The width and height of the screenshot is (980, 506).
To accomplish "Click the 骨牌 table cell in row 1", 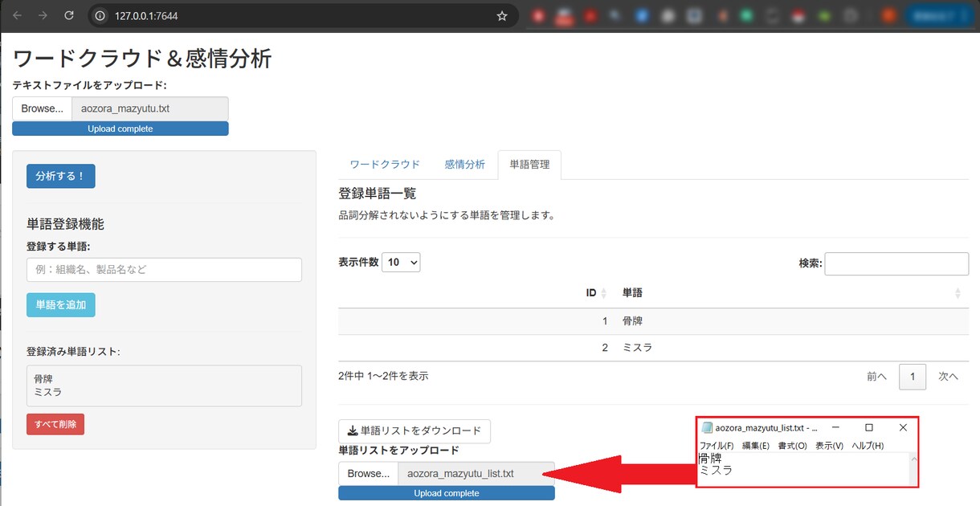I will pos(791,321).
